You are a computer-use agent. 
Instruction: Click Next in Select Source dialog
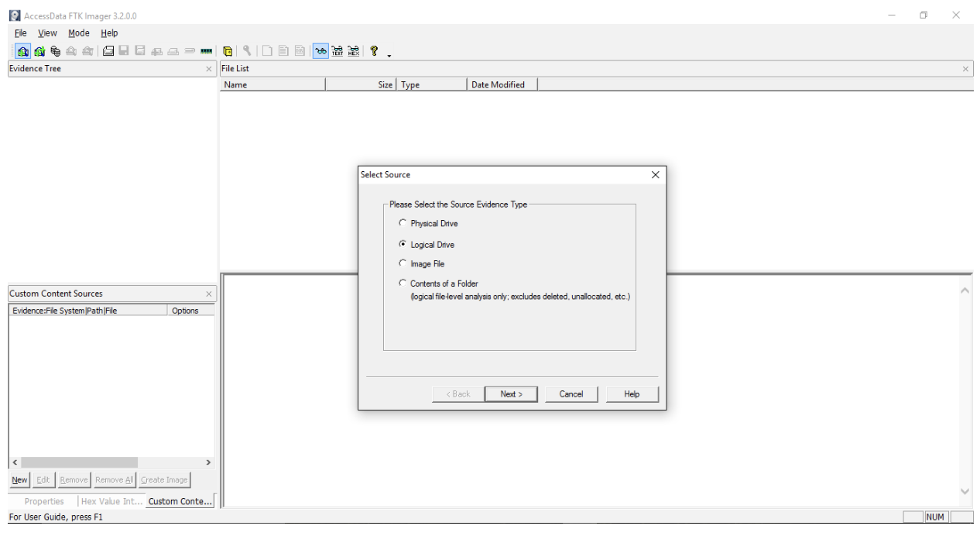coord(512,394)
